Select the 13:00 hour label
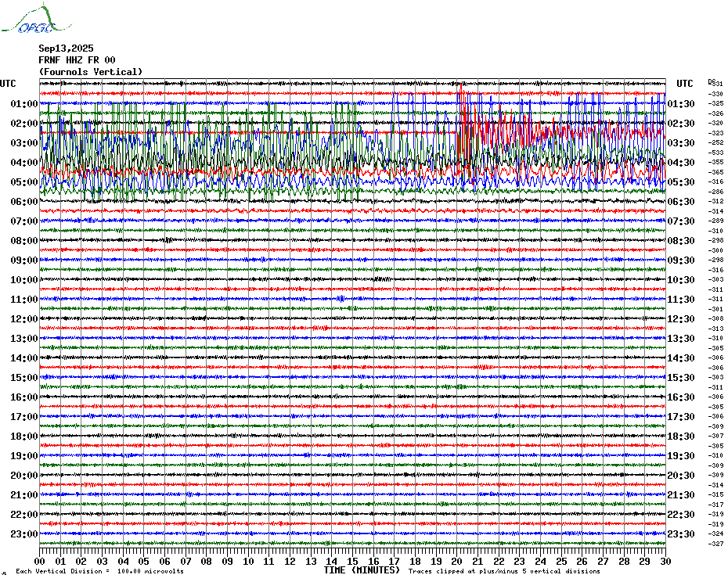This screenshot has width=728, height=582. click(x=24, y=339)
